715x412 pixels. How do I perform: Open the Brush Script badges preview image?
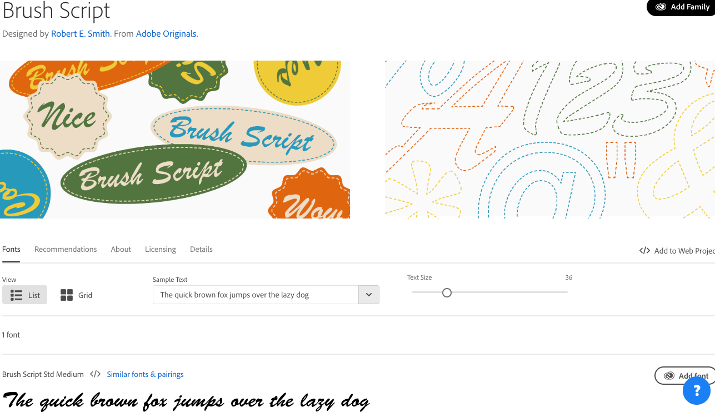pos(175,139)
